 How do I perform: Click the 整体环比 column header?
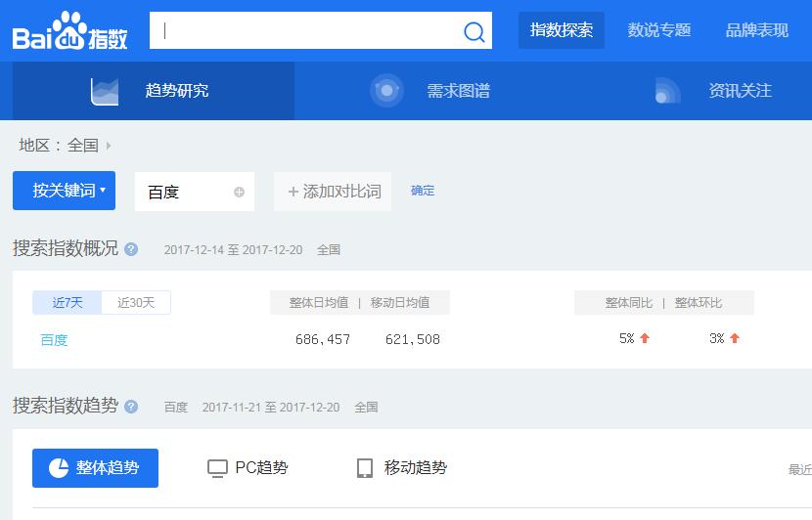coord(699,303)
